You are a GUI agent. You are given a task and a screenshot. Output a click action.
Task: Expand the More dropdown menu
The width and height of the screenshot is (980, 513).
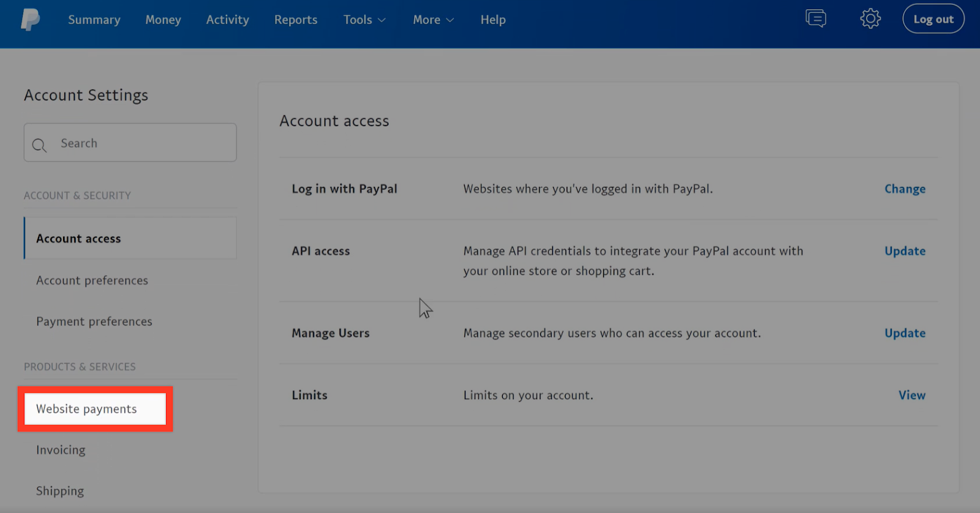pos(433,20)
